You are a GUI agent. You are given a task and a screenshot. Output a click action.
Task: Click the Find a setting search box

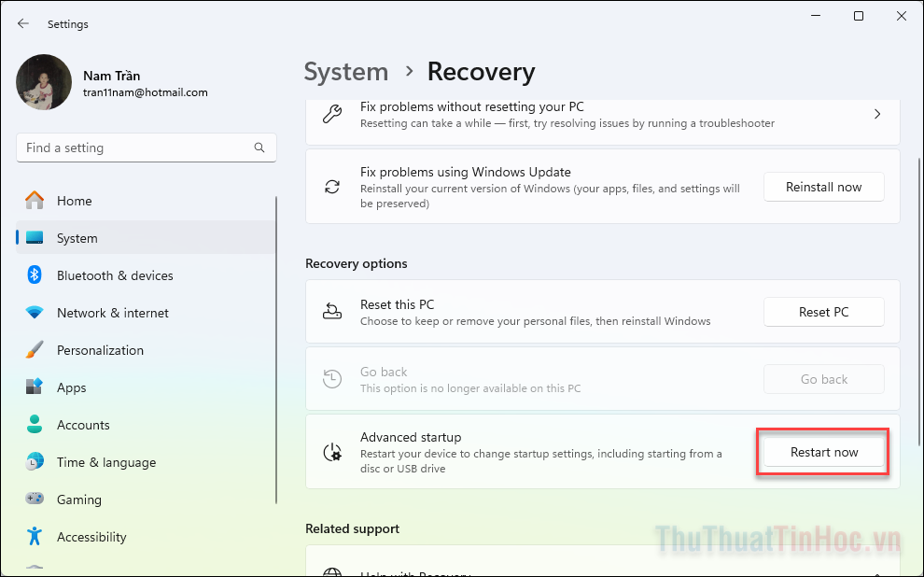(x=140, y=148)
